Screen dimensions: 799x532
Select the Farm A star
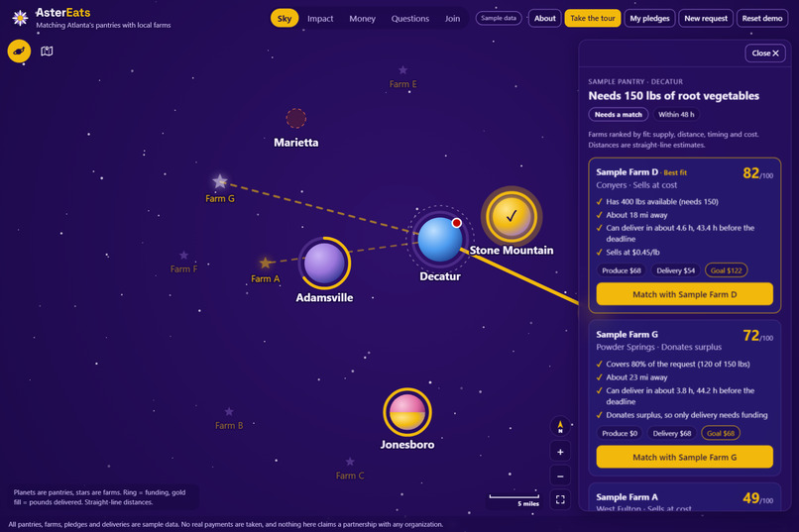(x=265, y=263)
